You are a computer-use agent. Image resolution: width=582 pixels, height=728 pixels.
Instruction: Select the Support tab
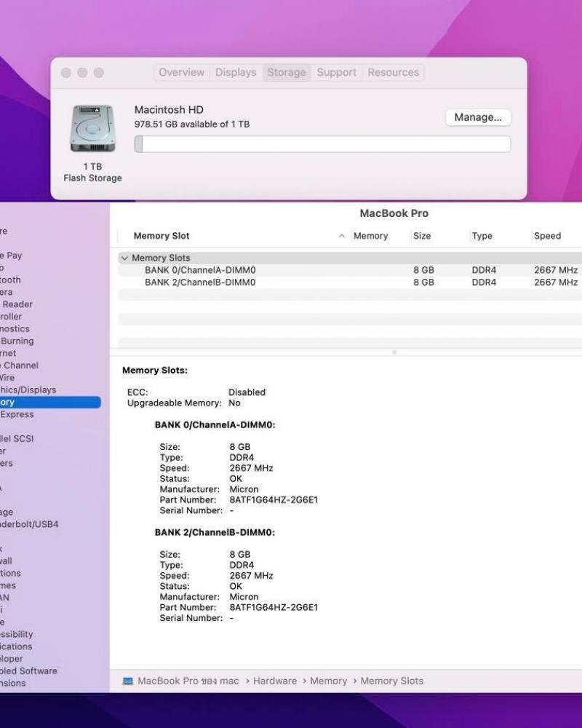click(336, 73)
